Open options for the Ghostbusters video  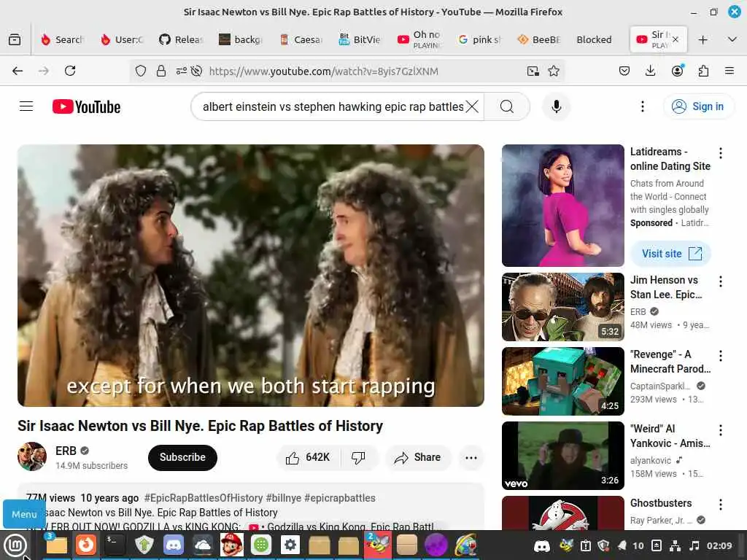tap(720, 505)
